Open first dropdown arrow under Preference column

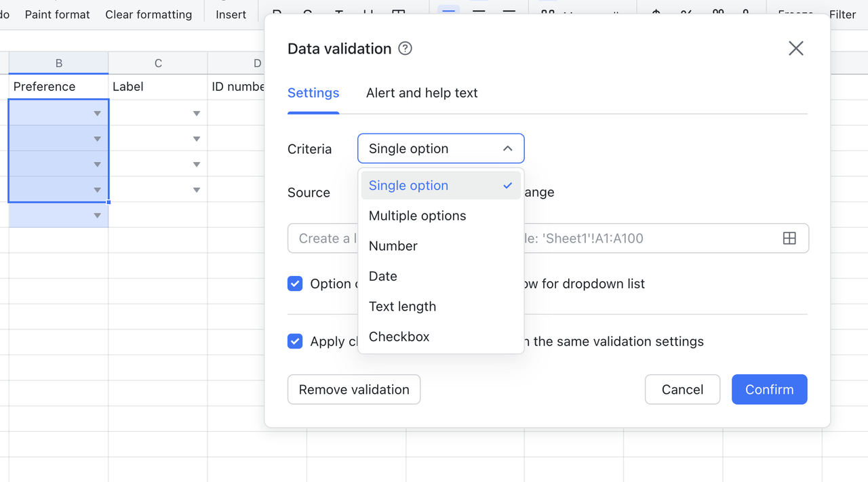(97, 113)
